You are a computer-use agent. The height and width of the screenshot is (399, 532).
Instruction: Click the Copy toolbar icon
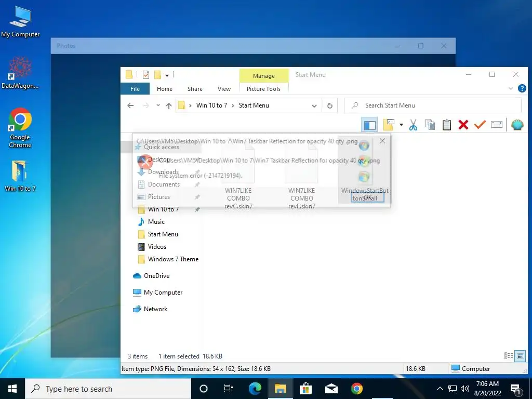coord(430,125)
